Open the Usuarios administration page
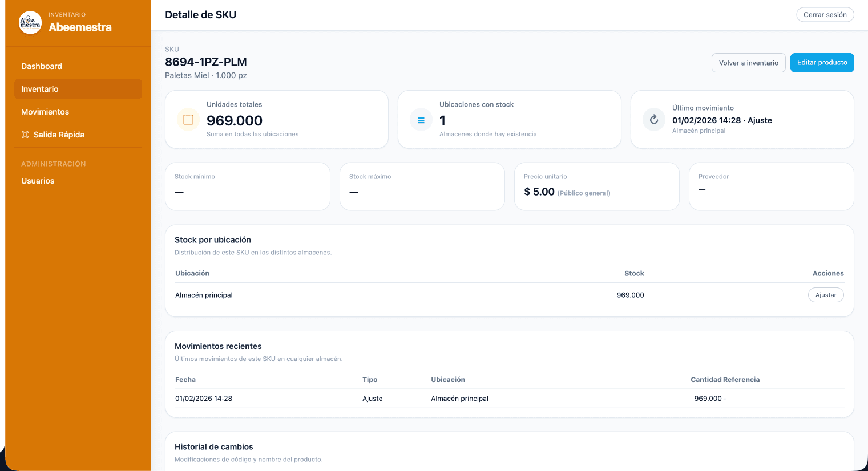 [38, 181]
